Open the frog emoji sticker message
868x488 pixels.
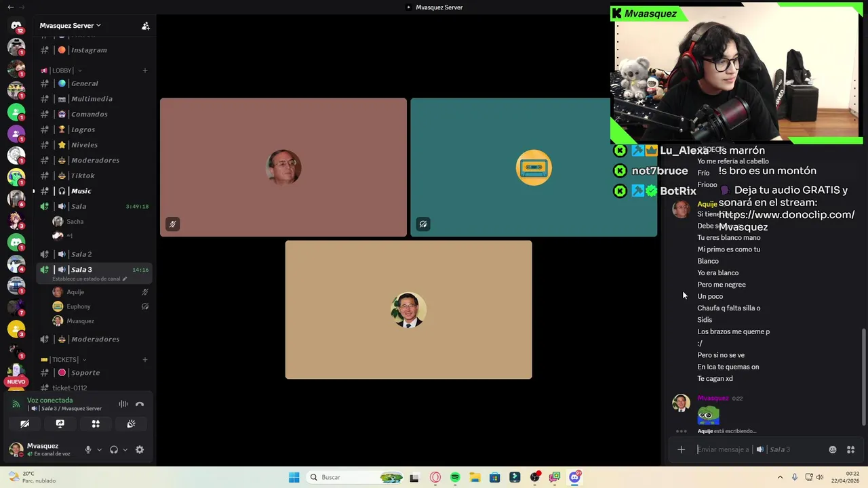[x=708, y=415]
